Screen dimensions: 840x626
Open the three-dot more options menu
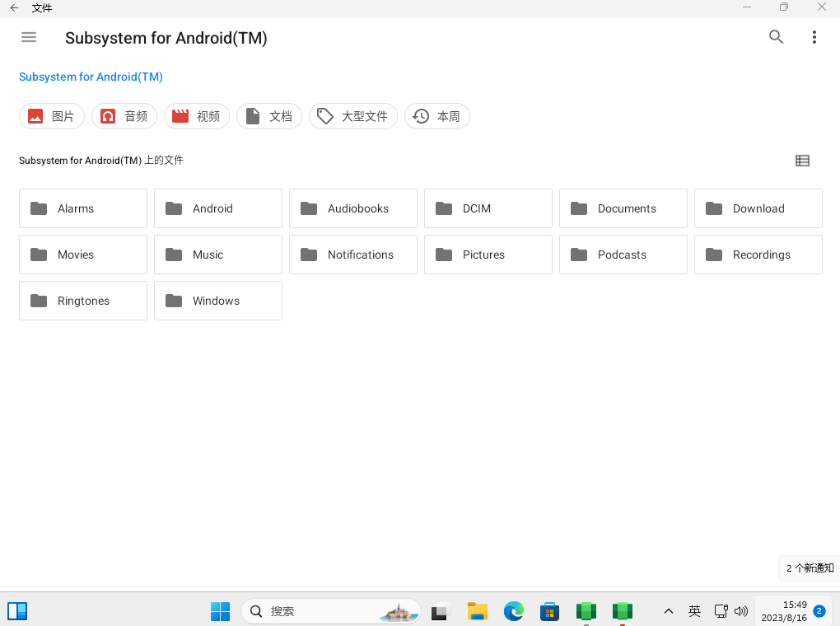(814, 37)
